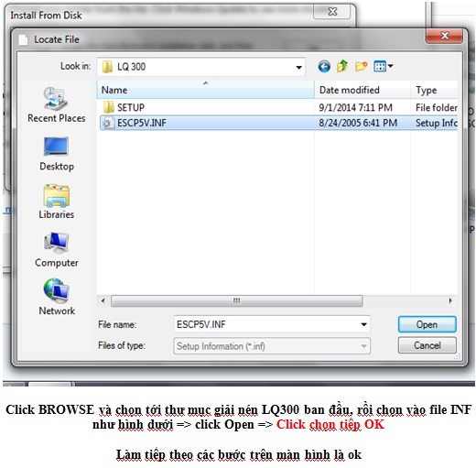Click scrollbar left arrow
Viewport: 476px width, 468px height.
coord(103,300)
